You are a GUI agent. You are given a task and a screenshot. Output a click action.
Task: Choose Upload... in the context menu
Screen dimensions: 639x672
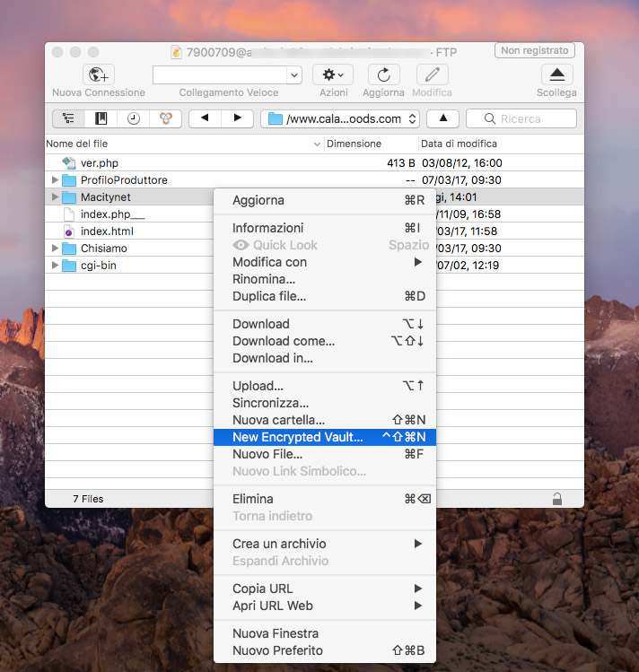[325, 386]
